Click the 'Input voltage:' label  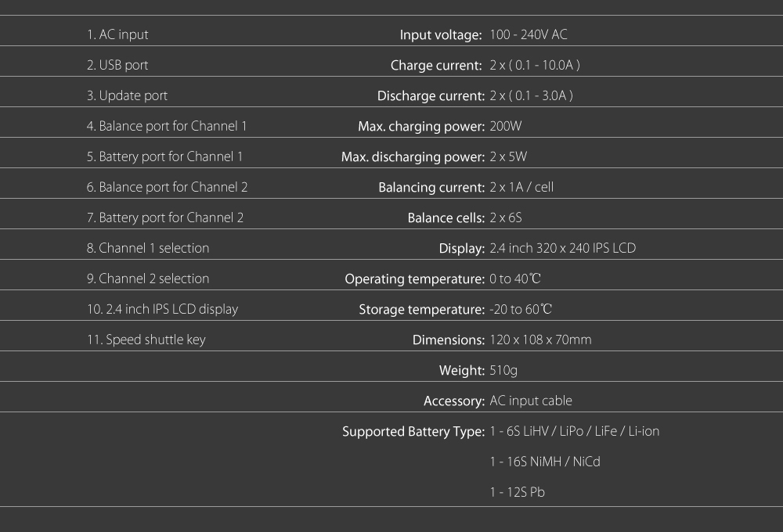pos(440,35)
